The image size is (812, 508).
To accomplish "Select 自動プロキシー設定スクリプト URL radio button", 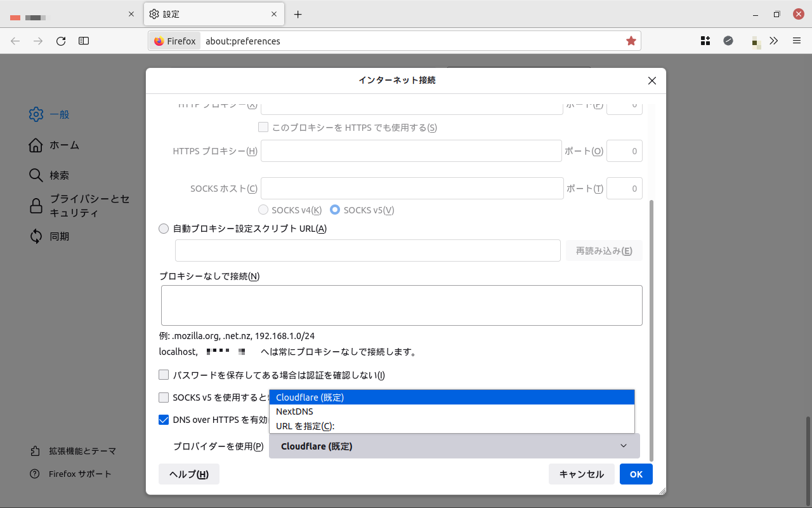I will tap(164, 229).
